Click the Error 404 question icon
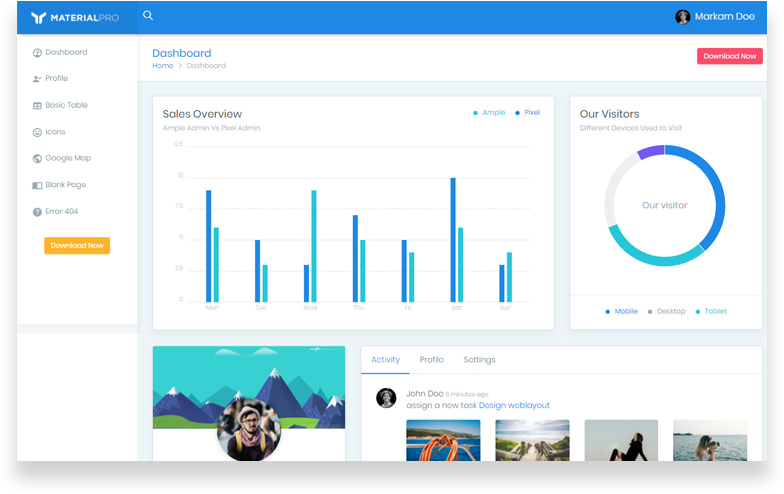Screen dimensions: 784x494 point(37,211)
